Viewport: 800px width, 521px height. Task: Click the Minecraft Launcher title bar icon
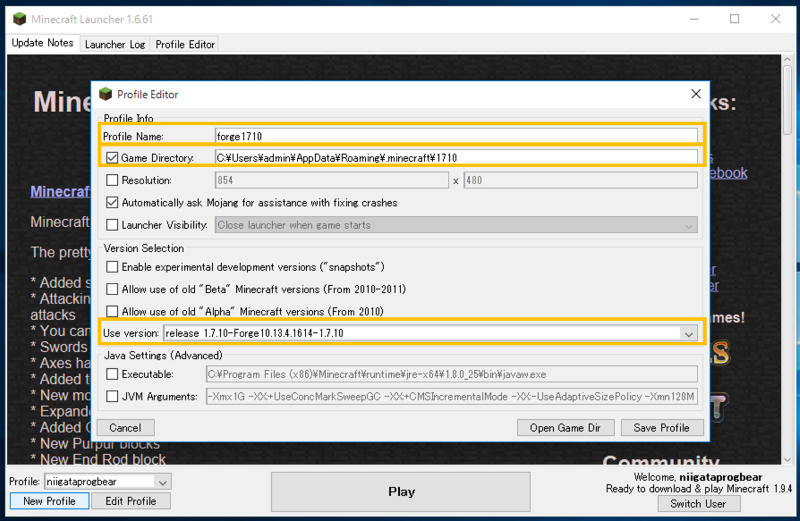[x=17, y=18]
